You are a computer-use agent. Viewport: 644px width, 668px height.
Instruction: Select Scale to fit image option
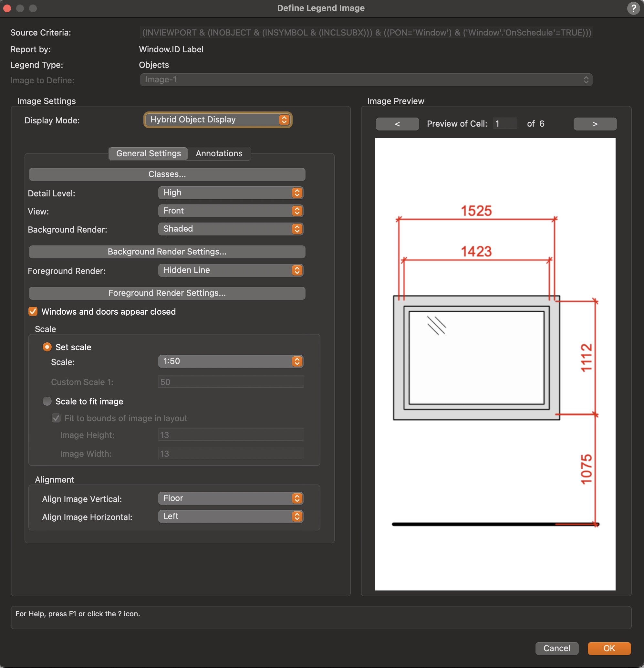click(x=47, y=401)
